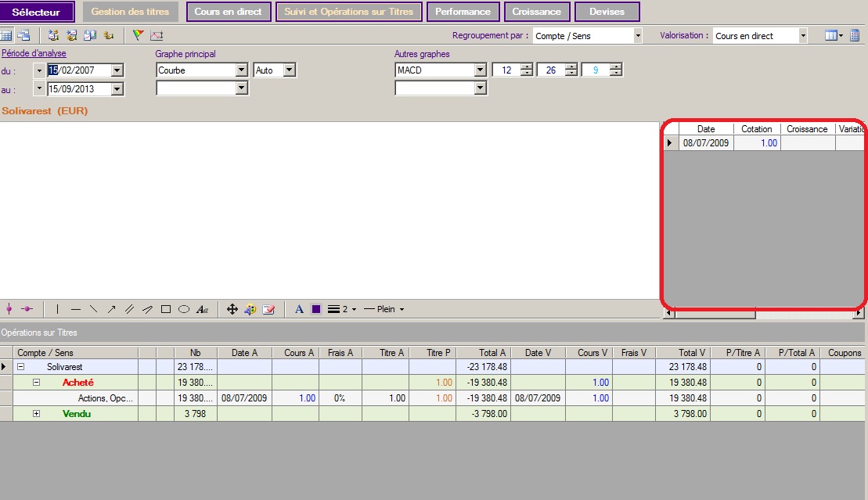Switch to table grid view icon
868x500 pixels.
(x=6, y=35)
